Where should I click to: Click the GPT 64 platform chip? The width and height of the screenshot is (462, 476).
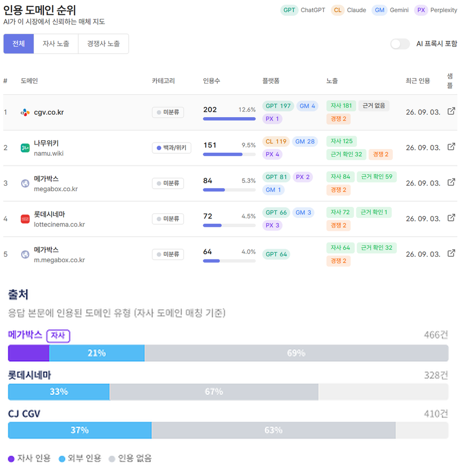coord(276,254)
